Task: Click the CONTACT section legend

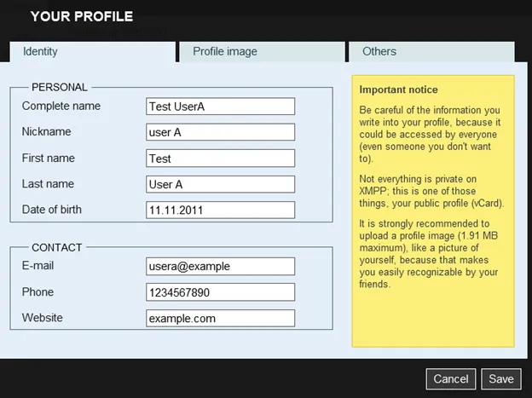Action: click(56, 247)
